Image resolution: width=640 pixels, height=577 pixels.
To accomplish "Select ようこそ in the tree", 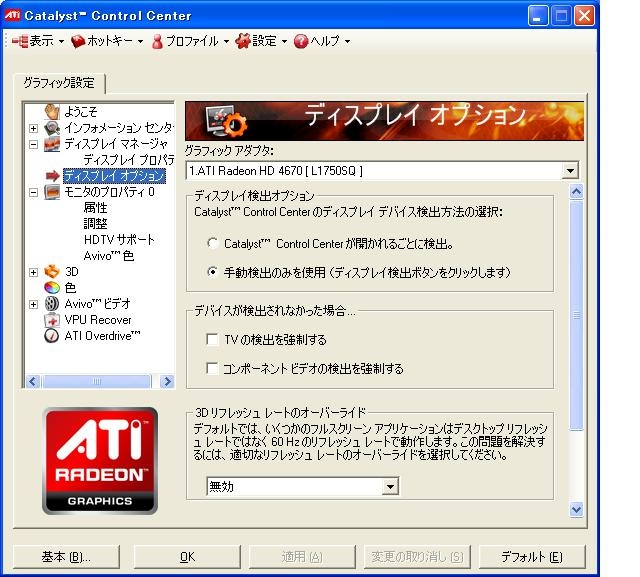I will pos(81,111).
